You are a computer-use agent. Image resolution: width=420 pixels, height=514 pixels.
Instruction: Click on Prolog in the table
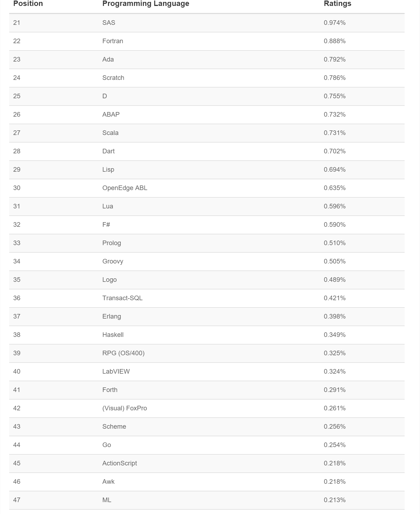click(x=112, y=243)
